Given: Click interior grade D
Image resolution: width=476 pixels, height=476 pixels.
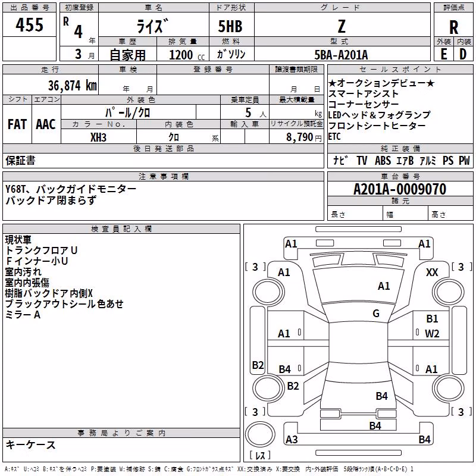Looking at the screenshot, I should [x=463, y=54].
